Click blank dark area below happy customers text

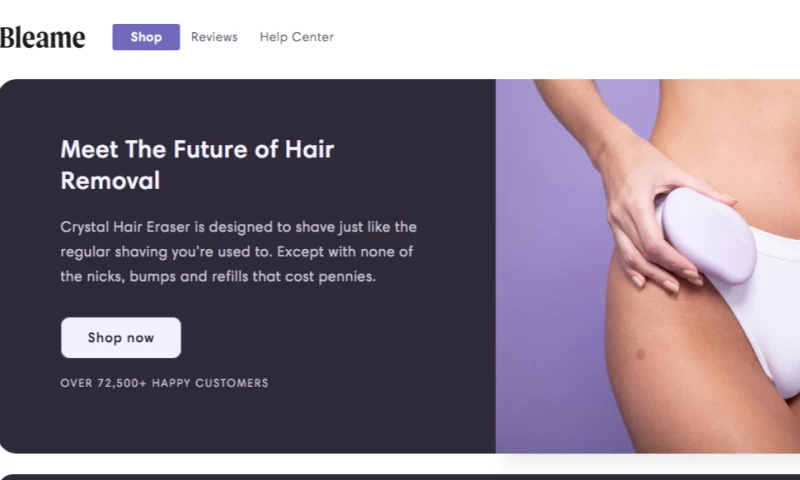(x=245, y=421)
